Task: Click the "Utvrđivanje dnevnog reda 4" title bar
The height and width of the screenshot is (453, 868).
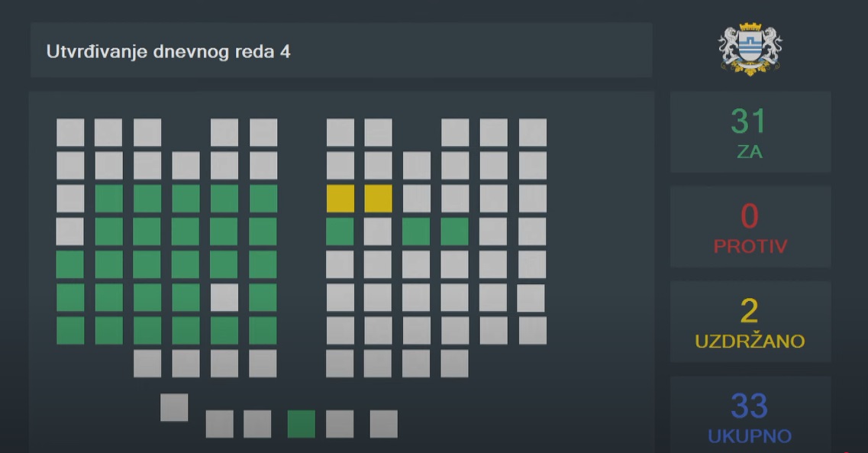Action: 341,50
